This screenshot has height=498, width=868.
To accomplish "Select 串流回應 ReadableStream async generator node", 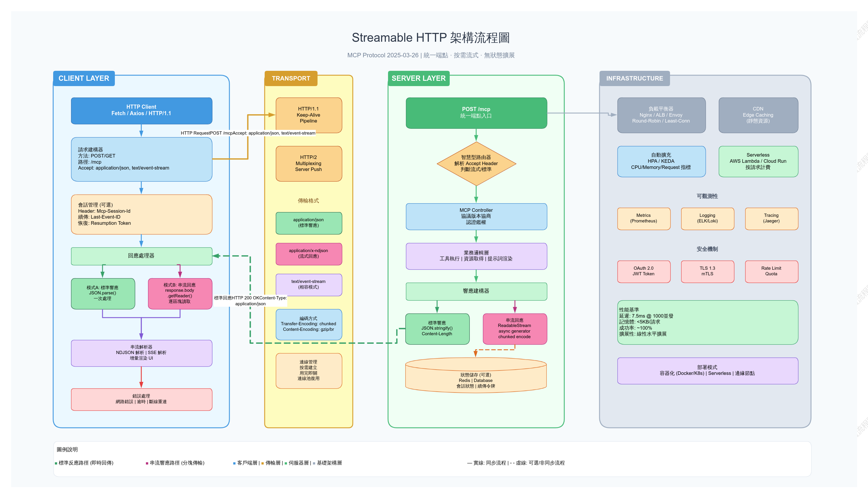I will click(x=515, y=329).
